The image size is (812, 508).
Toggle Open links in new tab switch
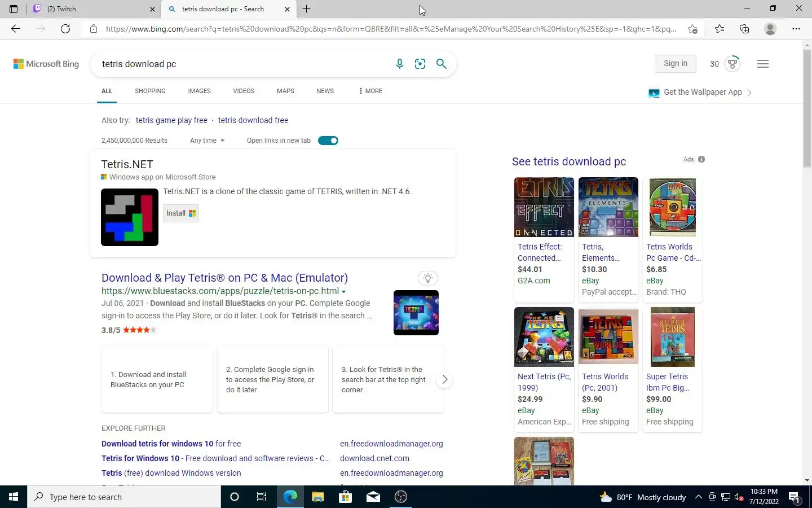point(328,141)
